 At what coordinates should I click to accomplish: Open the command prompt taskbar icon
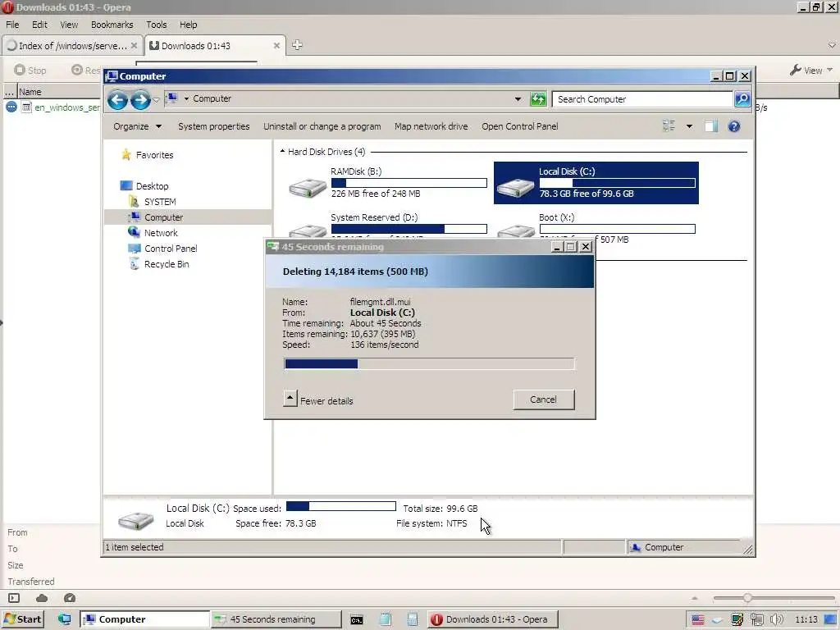tap(357, 620)
